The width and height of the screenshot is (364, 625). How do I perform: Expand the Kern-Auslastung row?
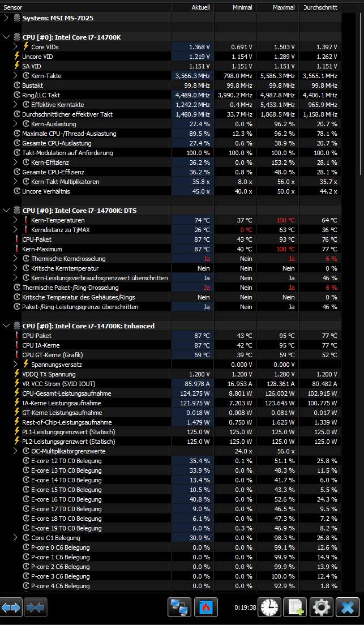click(15, 124)
